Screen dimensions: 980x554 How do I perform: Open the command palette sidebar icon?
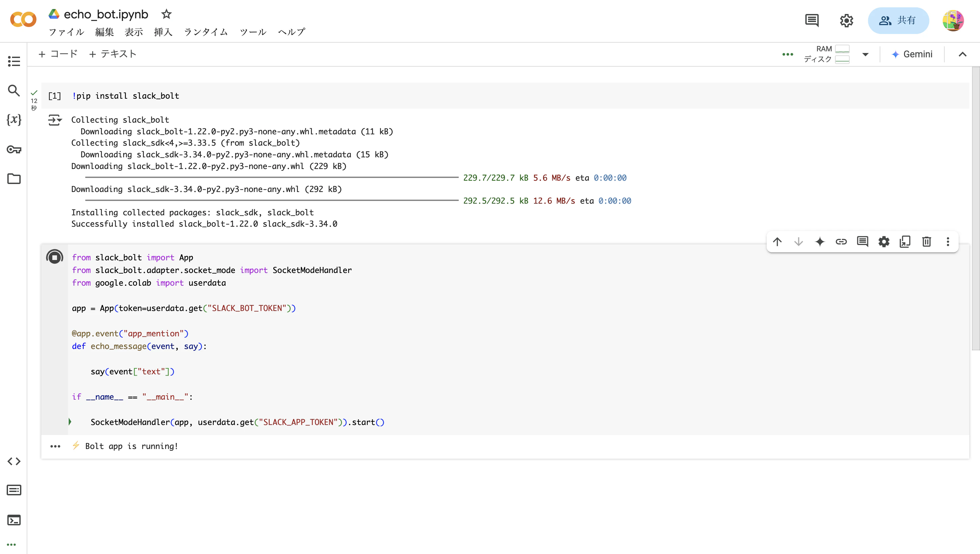pos(14,490)
